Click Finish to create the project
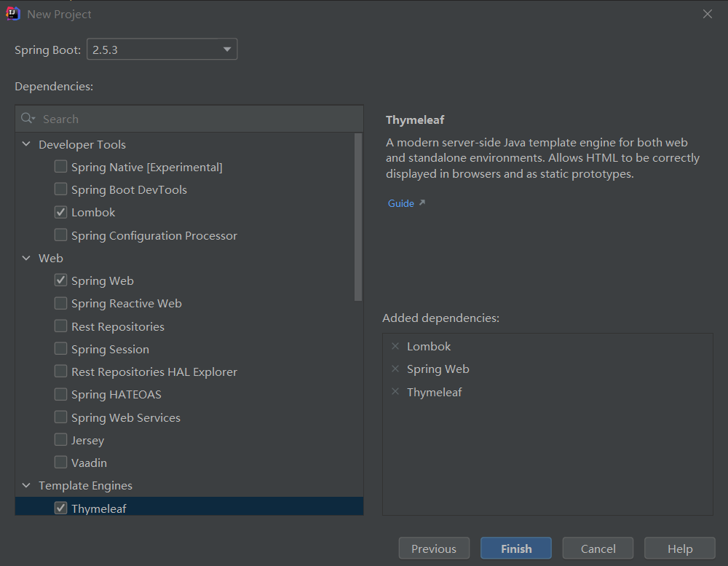The image size is (728, 566). click(x=516, y=549)
